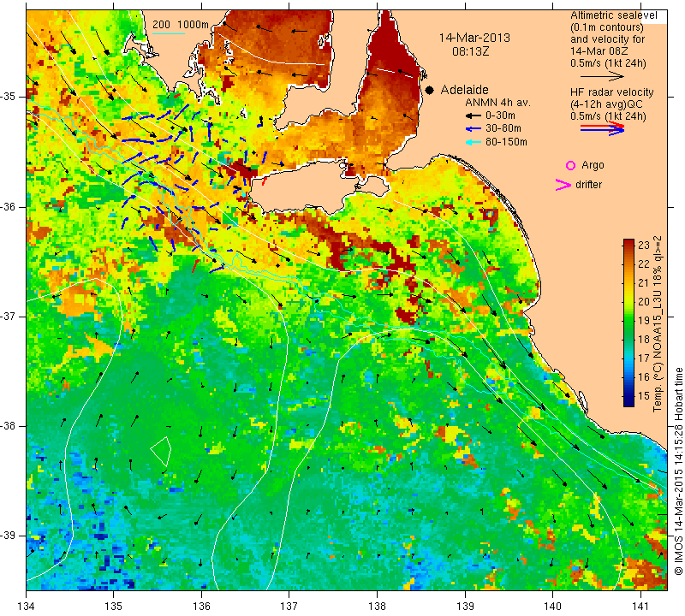Click the latitude -35 axis label
This screenshot has height=616, width=685.
(x=8, y=97)
